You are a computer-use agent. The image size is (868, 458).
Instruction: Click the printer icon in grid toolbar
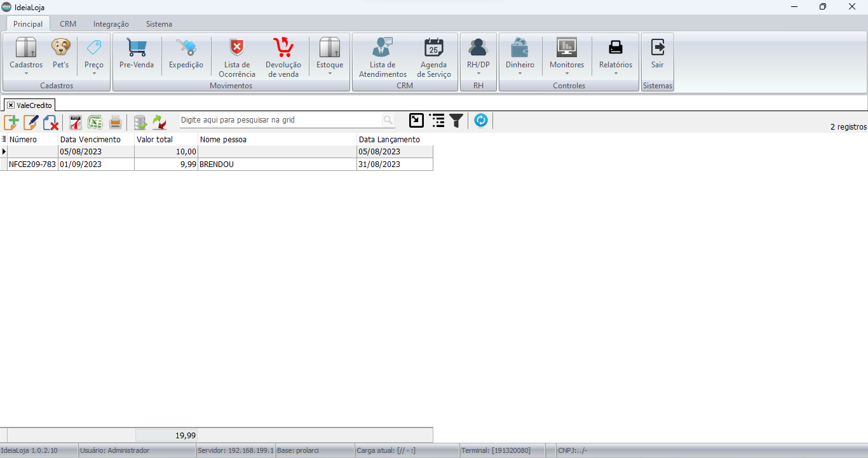click(x=115, y=121)
